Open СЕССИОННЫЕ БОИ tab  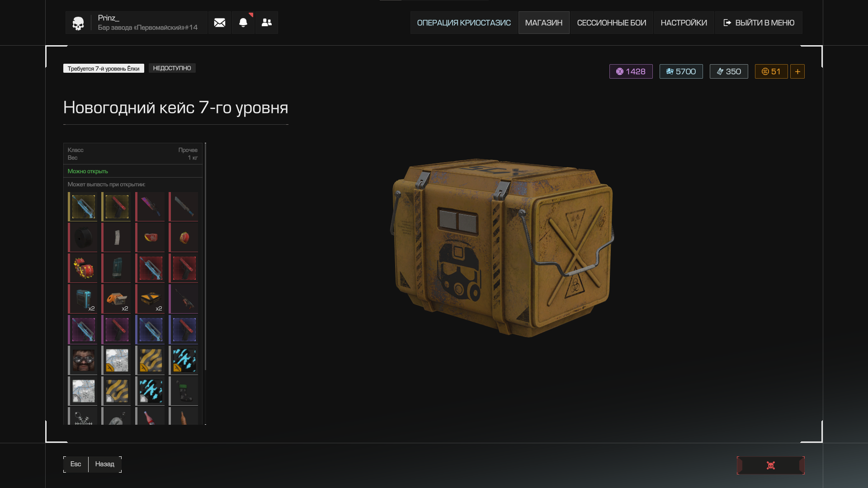(612, 23)
